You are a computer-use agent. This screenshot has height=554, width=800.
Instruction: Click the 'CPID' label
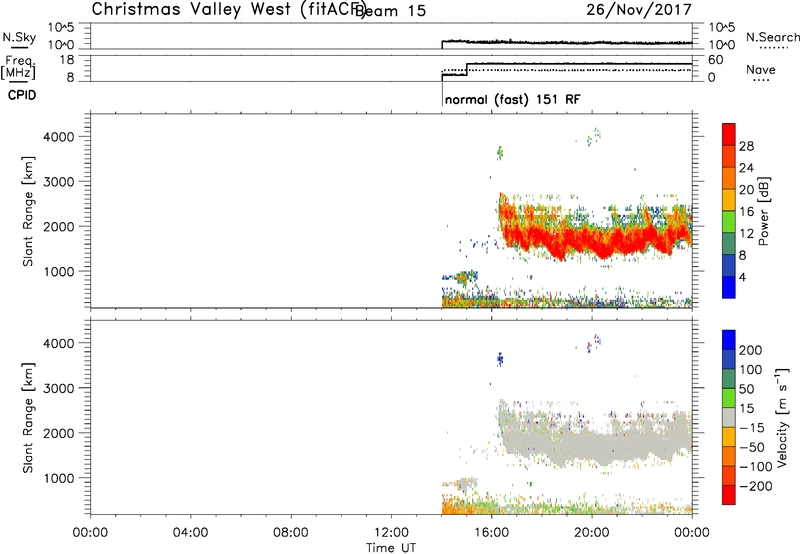[x=22, y=95]
